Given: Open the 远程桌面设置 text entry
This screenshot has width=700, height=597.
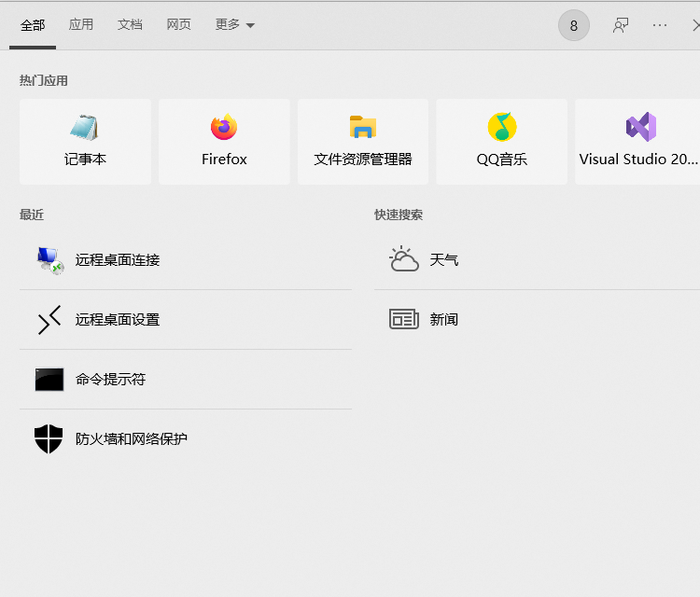Looking at the screenshot, I should pos(118,320).
